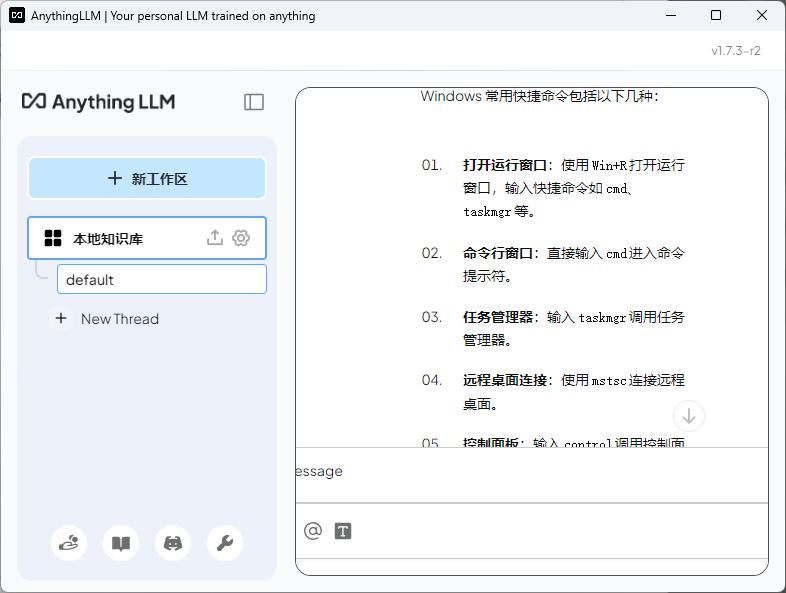Start a New Thread
Image resolution: width=786 pixels, height=593 pixels.
(x=120, y=319)
